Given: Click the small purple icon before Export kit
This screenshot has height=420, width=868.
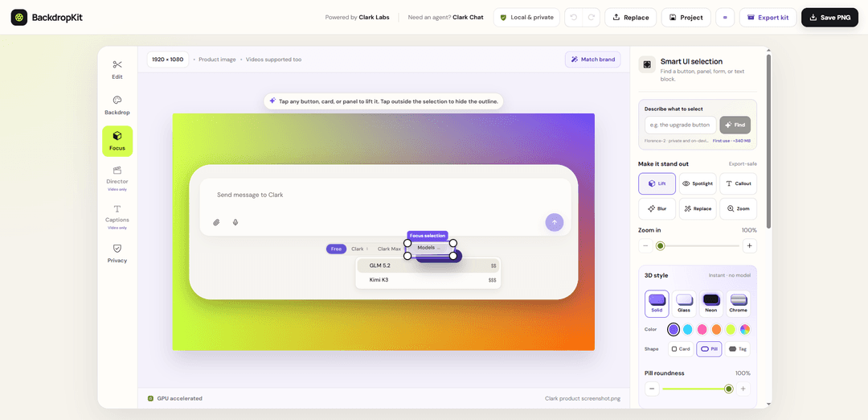Looking at the screenshot, I should 725,17.
